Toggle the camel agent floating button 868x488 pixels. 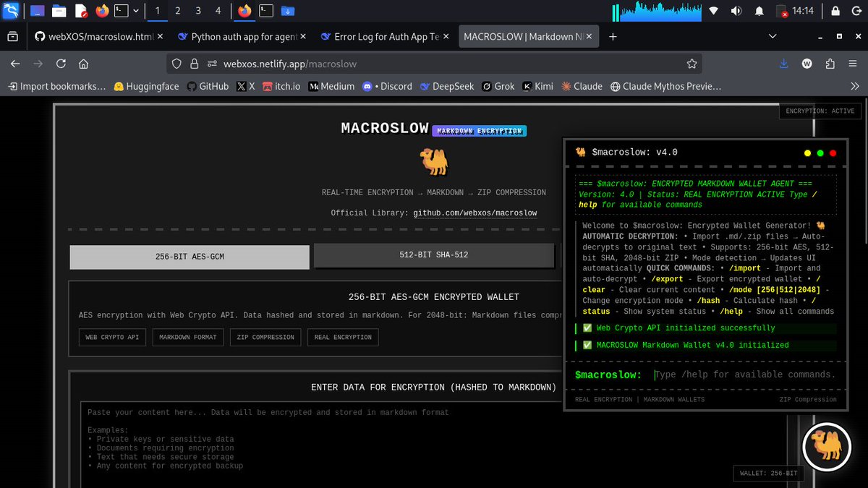826,447
